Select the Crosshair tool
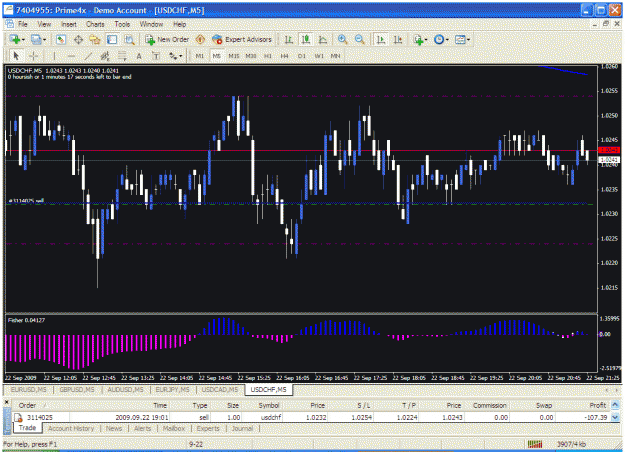Screen dimensions: 625x452 point(33,56)
